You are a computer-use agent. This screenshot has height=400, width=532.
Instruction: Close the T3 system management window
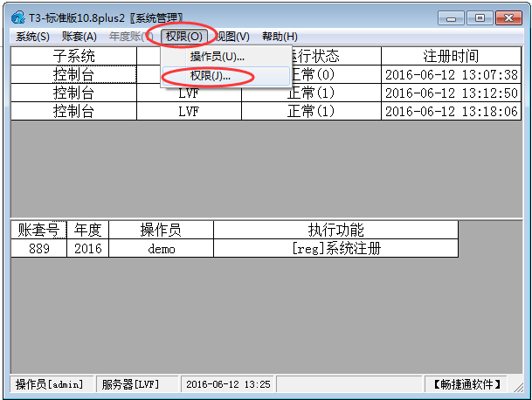[x=508, y=18]
